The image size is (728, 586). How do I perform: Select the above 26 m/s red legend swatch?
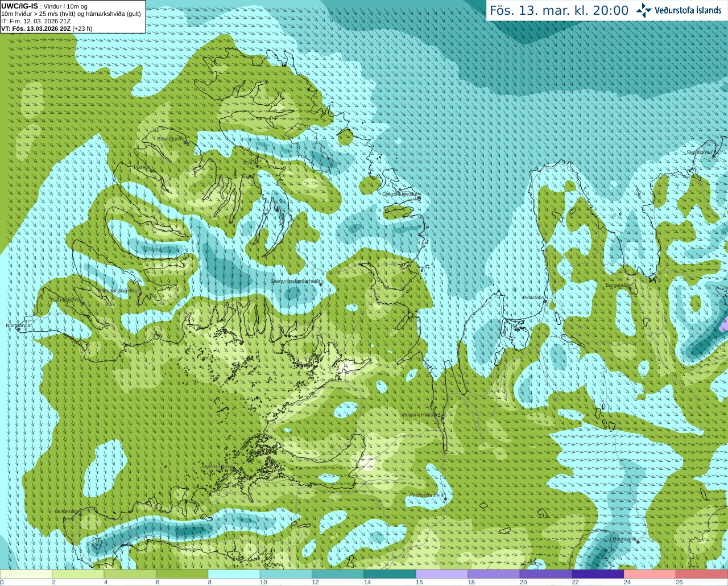[702, 574]
